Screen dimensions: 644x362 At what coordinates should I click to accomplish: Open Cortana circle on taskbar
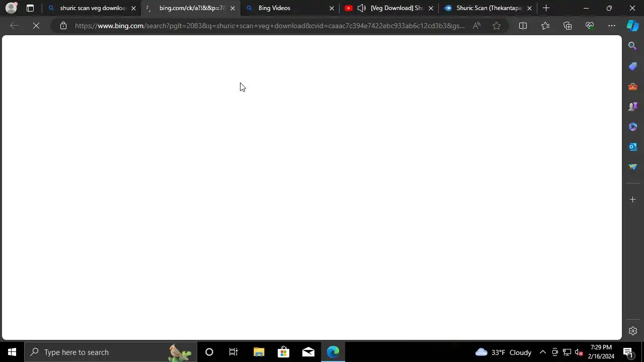click(209, 352)
